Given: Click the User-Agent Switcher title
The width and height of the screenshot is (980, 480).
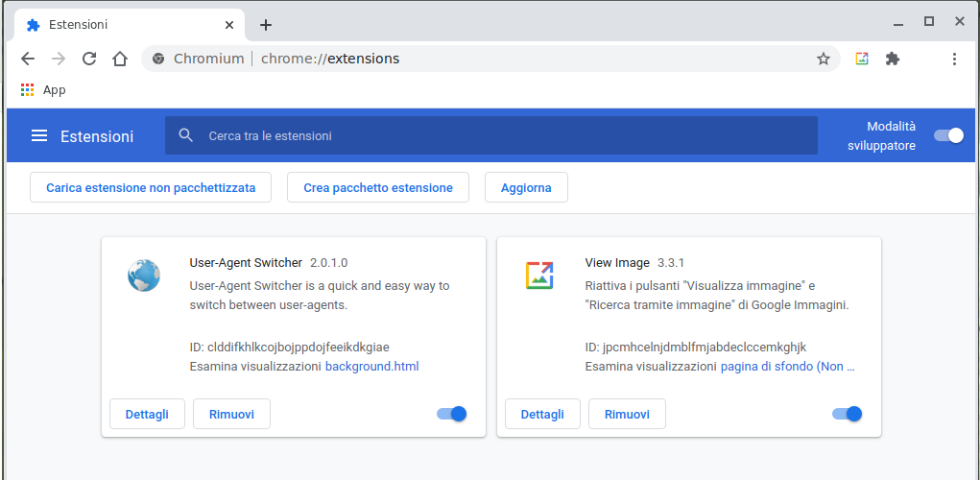Looking at the screenshot, I should click(246, 262).
